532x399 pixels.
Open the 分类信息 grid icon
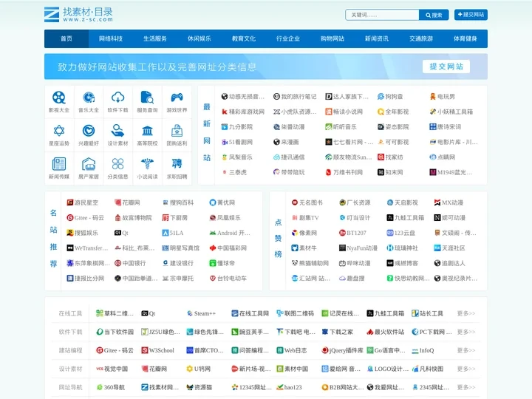(117, 164)
